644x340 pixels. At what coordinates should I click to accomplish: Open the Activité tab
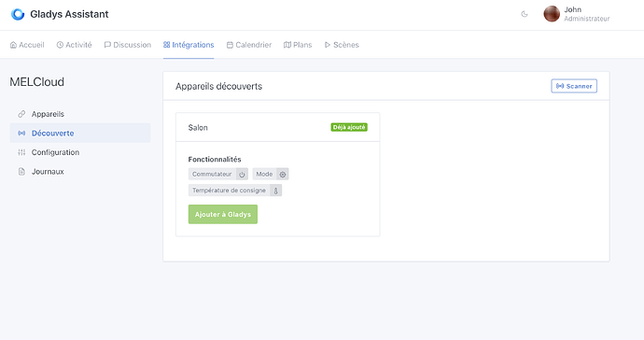tap(75, 45)
